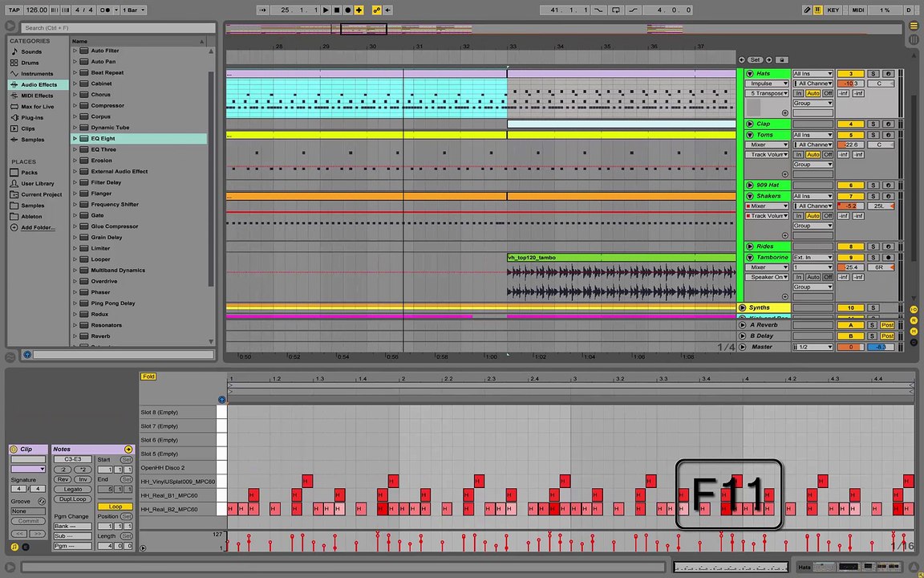Unfold the Clap track
The width and height of the screenshot is (924, 578).
pyautogui.click(x=750, y=124)
